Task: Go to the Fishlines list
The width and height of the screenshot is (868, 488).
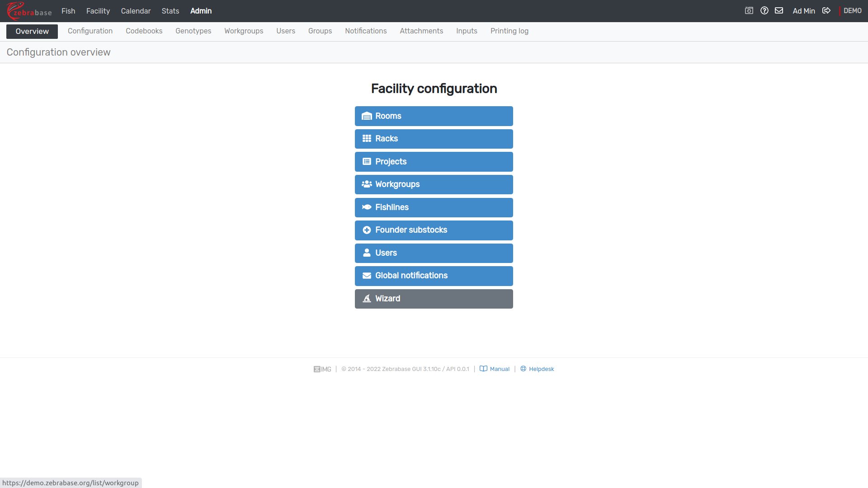Action: pos(434,207)
